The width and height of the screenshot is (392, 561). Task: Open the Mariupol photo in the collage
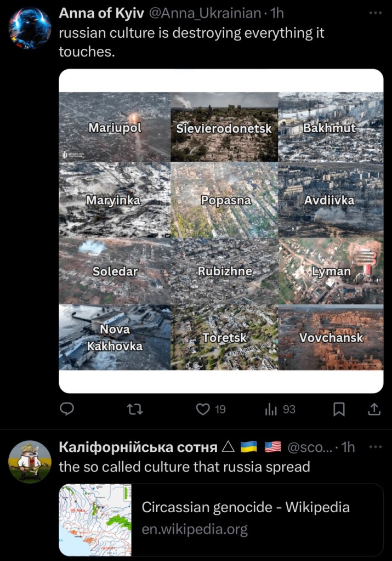[x=115, y=127]
